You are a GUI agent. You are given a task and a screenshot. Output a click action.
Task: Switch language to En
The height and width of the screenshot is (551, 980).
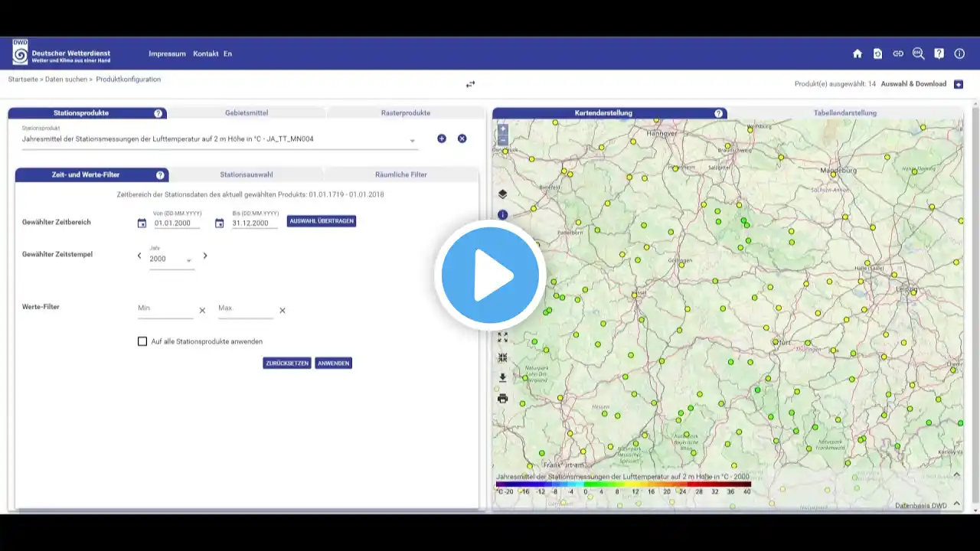(x=227, y=54)
